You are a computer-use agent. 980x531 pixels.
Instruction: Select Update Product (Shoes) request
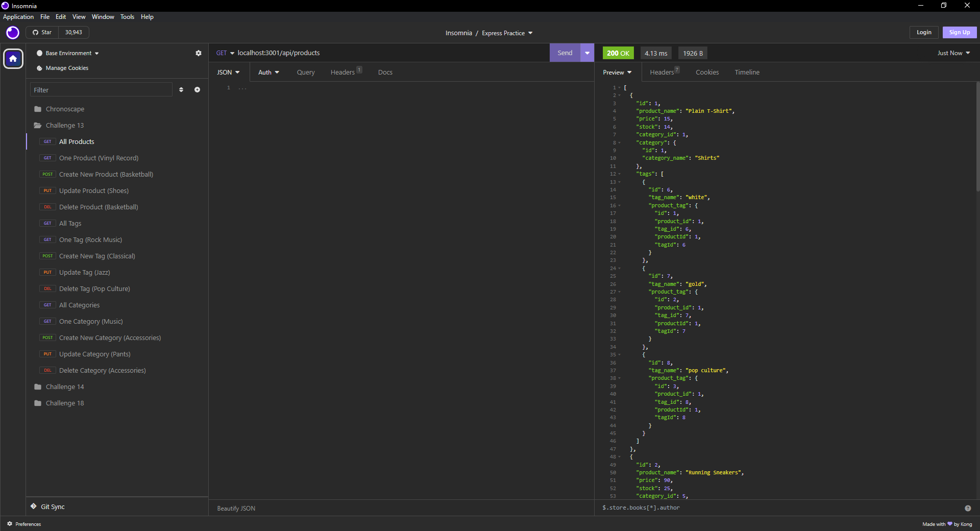[x=117, y=191]
